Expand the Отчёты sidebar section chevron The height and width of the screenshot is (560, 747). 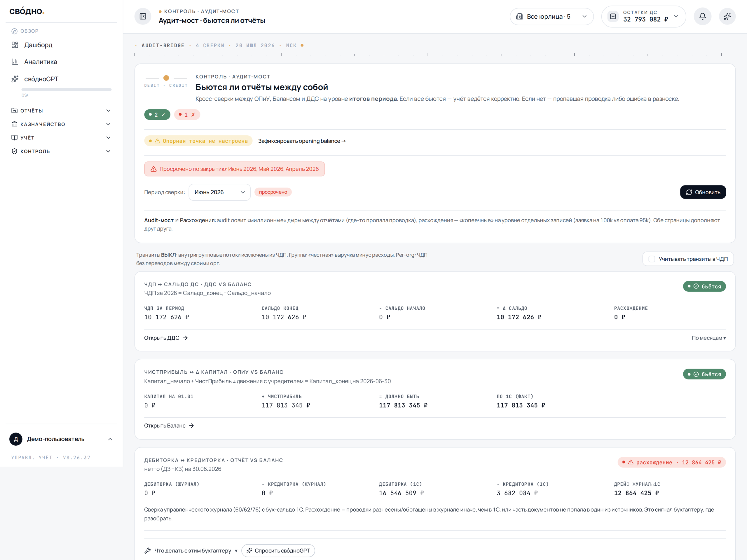pos(109,110)
